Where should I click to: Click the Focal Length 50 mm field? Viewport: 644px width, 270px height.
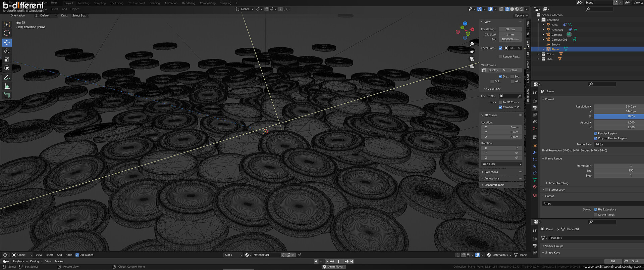click(x=510, y=29)
